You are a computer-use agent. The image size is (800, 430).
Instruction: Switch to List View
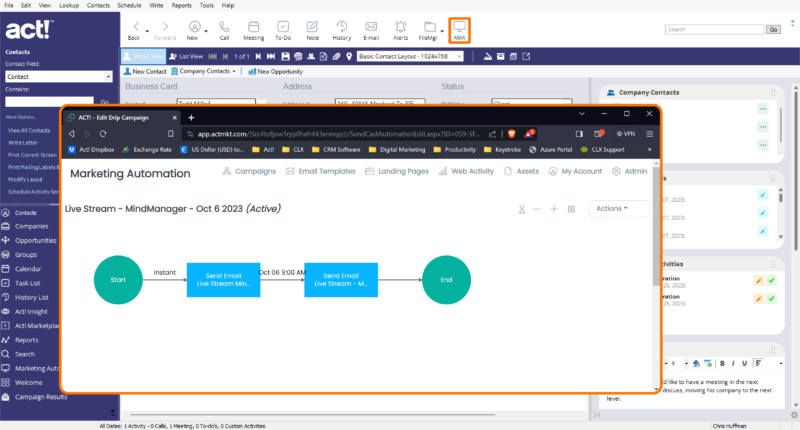pos(186,57)
